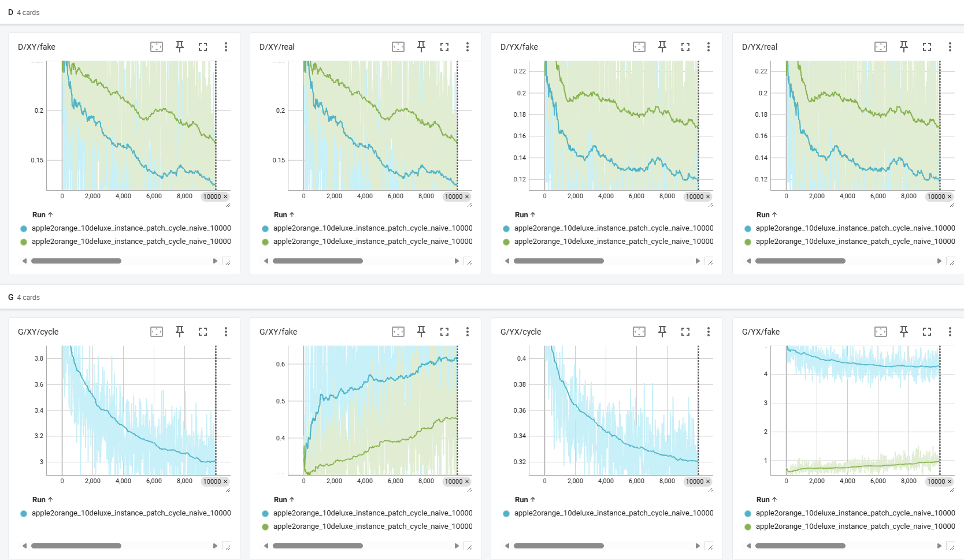964x560 pixels.
Task: Pin the G/XY/cycle card
Action: [180, 332]
